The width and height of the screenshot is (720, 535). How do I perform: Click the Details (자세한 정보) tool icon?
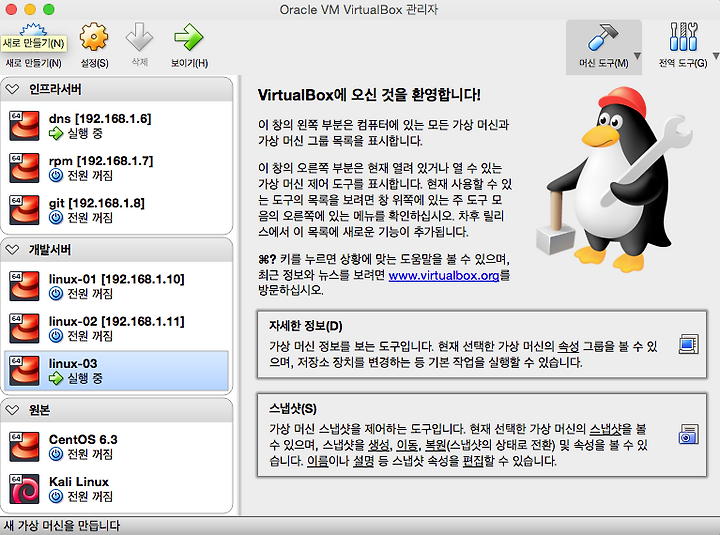tap(688, 344)
